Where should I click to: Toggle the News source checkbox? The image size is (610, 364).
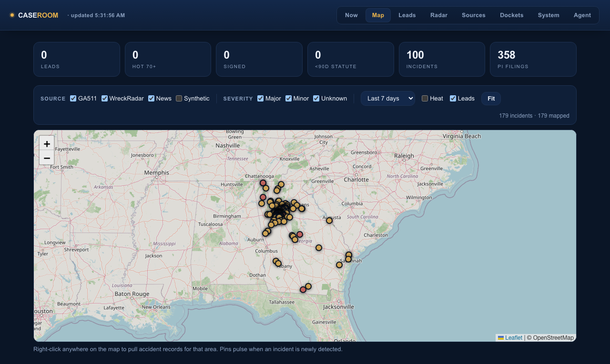click(151, 99)
